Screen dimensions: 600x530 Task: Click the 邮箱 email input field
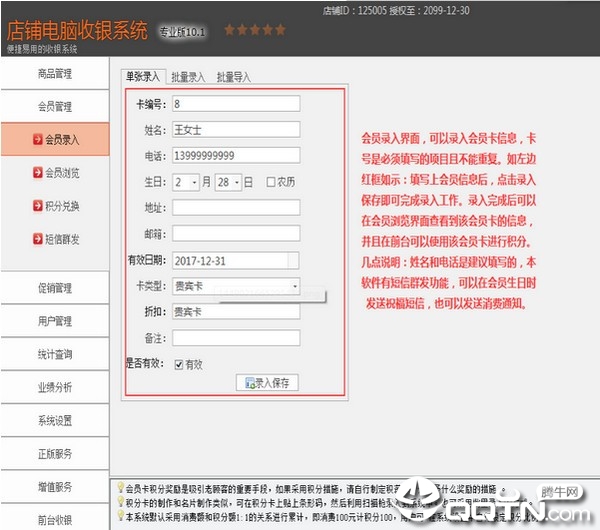[x=236, y=233]
